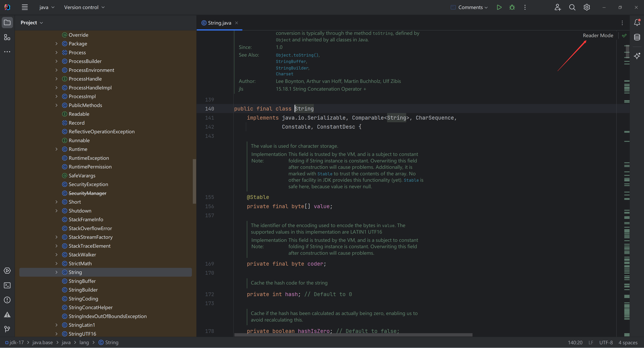Debug the current configuration
644x348 pixels.
512,7
